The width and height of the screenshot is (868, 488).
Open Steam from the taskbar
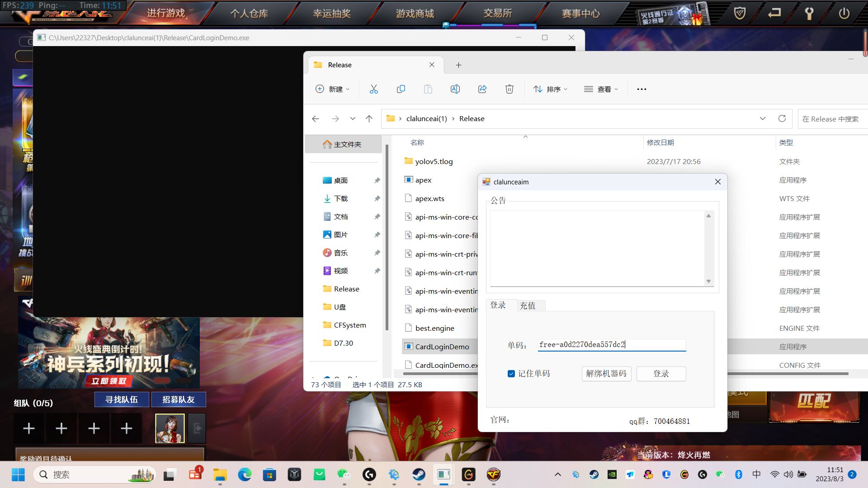[x=419, y=474]
